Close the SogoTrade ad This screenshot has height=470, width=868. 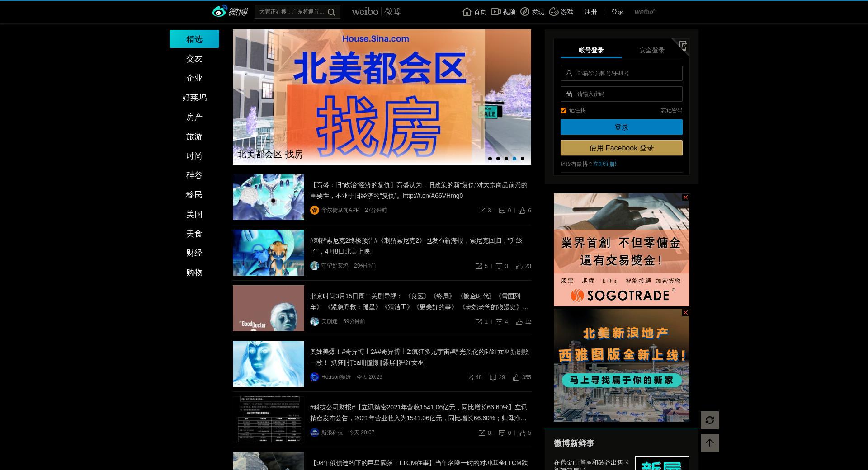(x=685, y=197)
